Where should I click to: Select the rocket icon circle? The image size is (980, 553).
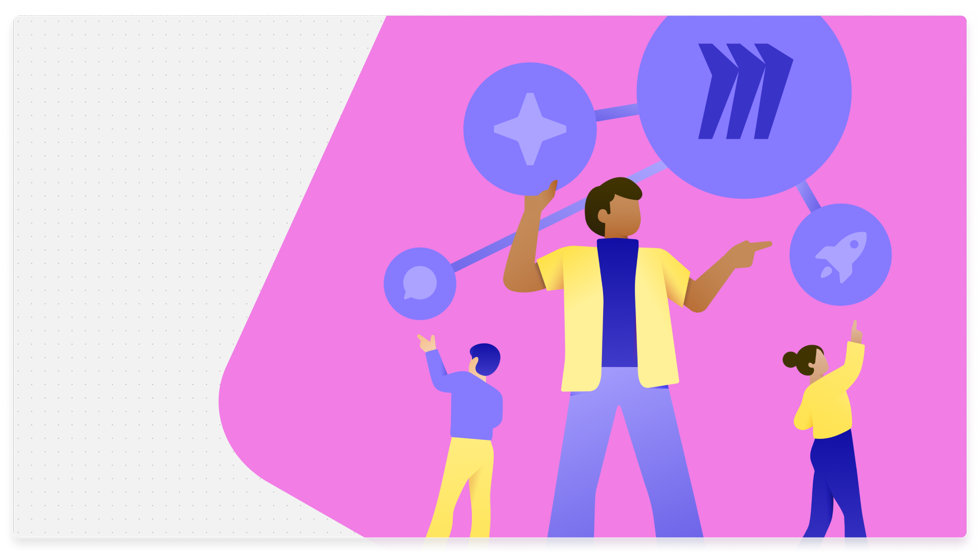(840, 255)
